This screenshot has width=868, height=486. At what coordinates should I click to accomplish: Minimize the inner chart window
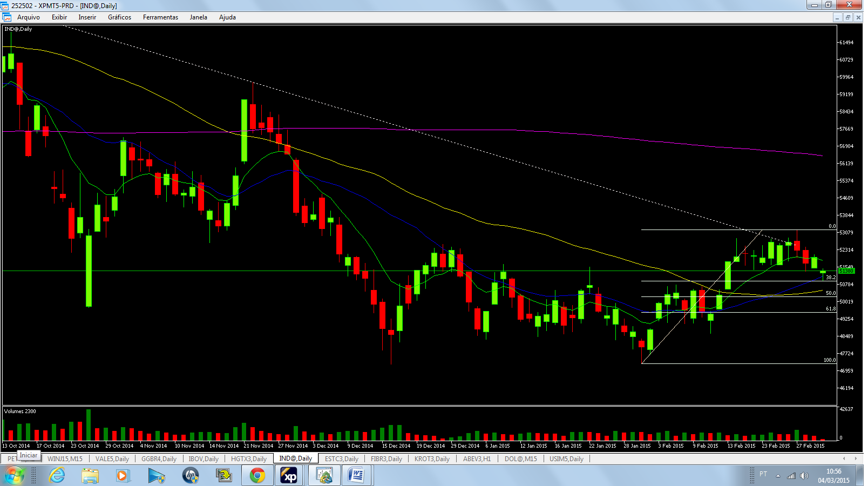point(837,17)
